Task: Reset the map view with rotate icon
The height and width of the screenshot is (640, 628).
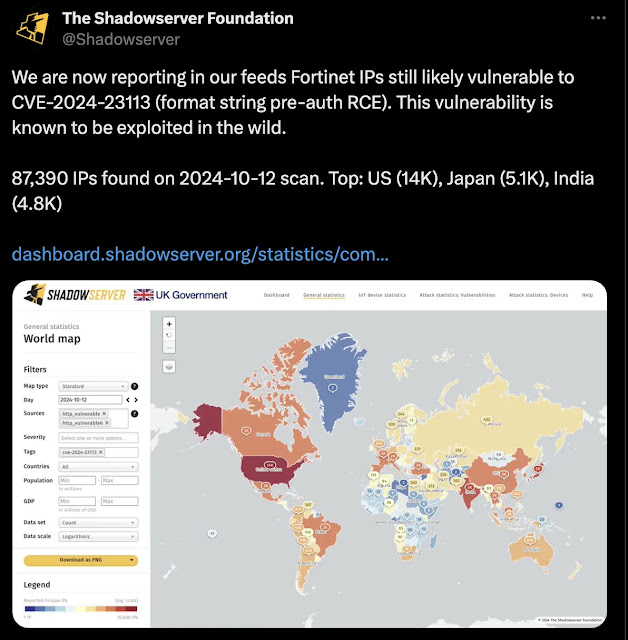Action: [169, 336]
